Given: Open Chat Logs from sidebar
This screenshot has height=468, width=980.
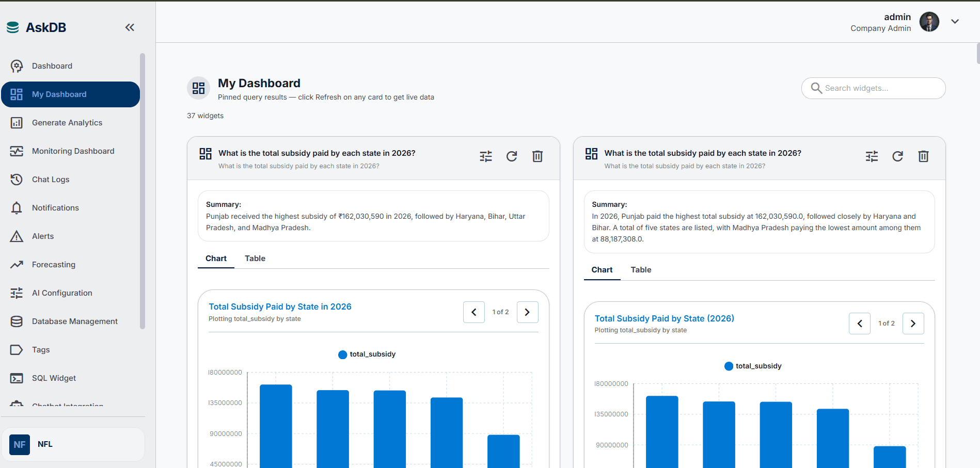Looking at the screenshot, I should click(x=70, y=180).
